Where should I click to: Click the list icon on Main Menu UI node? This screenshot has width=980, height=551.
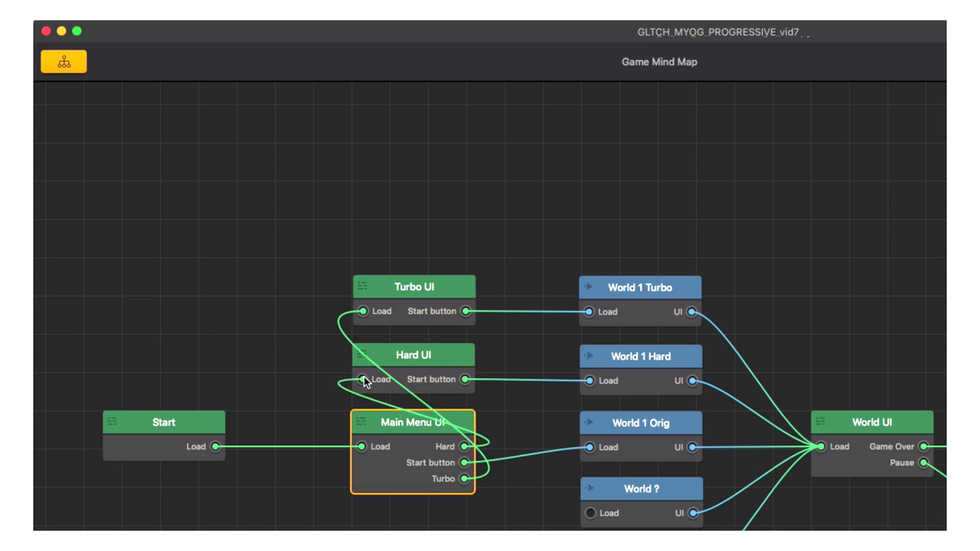[x=361, y=422]
